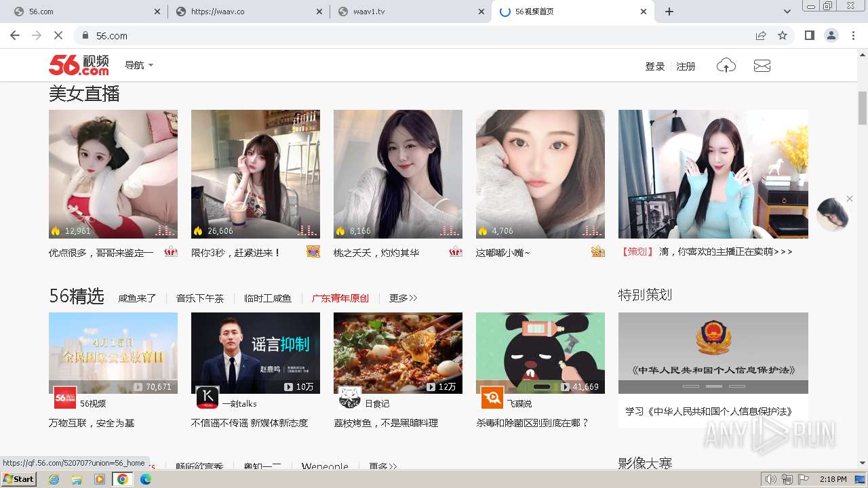Open live stream thumbnail with 4,706 viewers
Screen dimensions: 868x488
click(540, 174)
